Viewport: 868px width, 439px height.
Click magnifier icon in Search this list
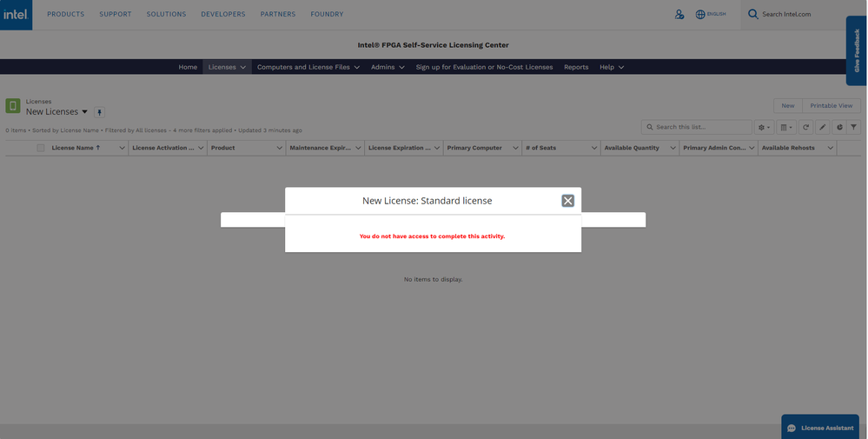point(650,127)
